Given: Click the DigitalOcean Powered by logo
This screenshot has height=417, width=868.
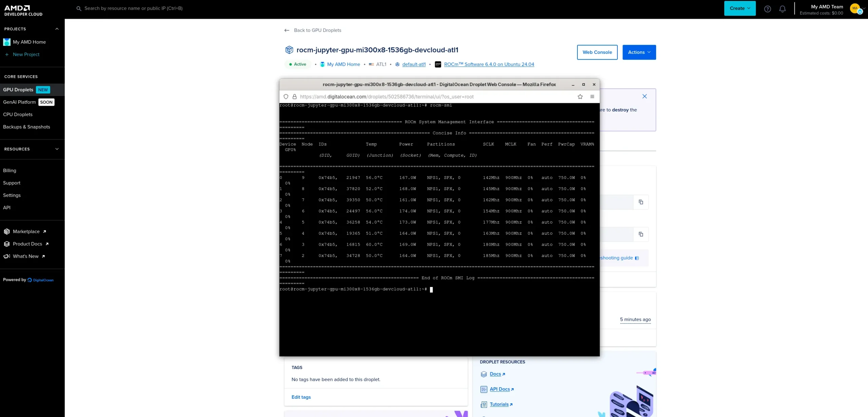Looking at the screenshot, I should [x=40, y=280].
